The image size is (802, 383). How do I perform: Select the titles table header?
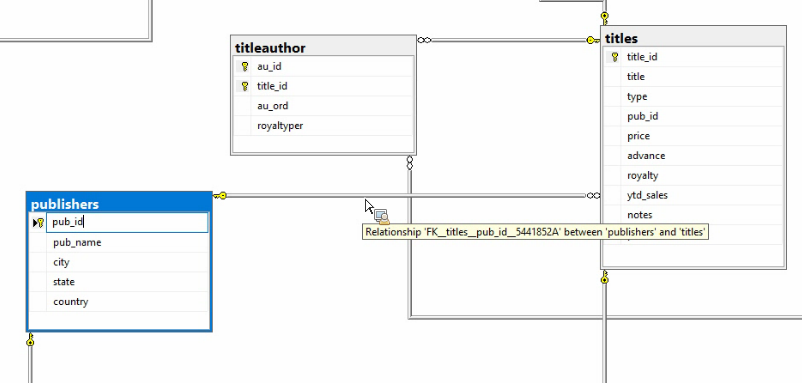coord(694,38)
